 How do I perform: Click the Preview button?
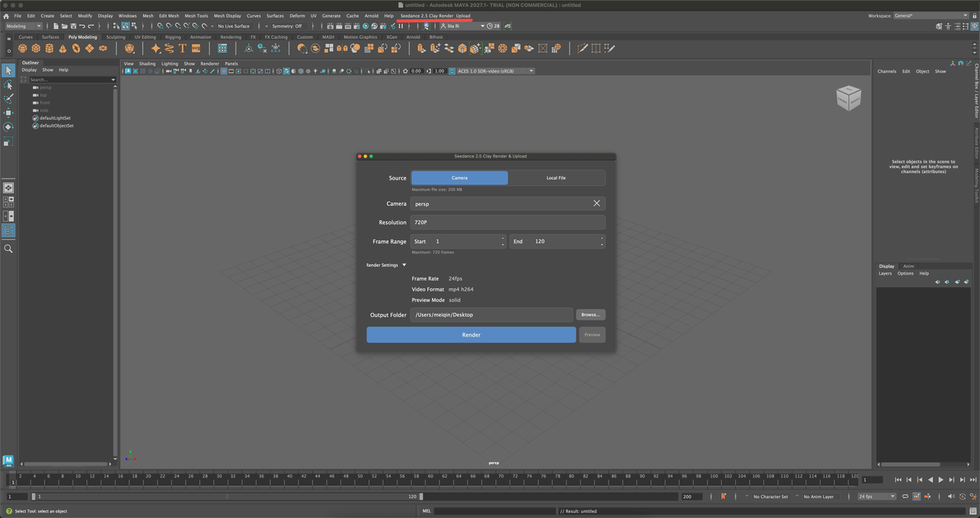[x=592, y=334]
